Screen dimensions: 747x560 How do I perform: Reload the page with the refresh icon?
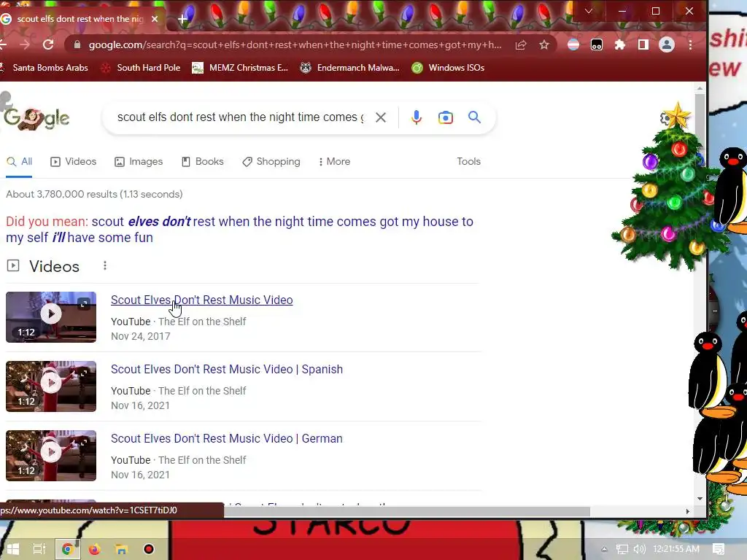[x=48, y=44]
